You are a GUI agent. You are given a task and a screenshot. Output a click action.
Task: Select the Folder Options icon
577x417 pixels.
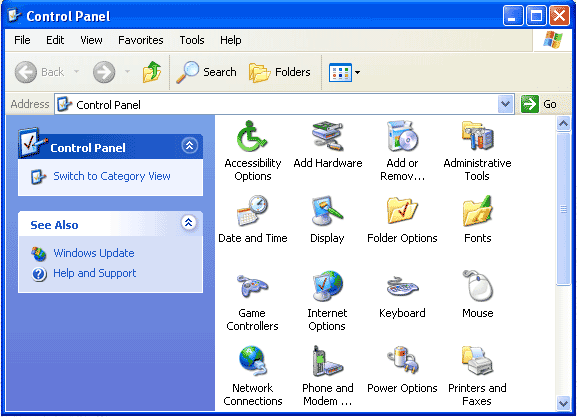point(402,211)
